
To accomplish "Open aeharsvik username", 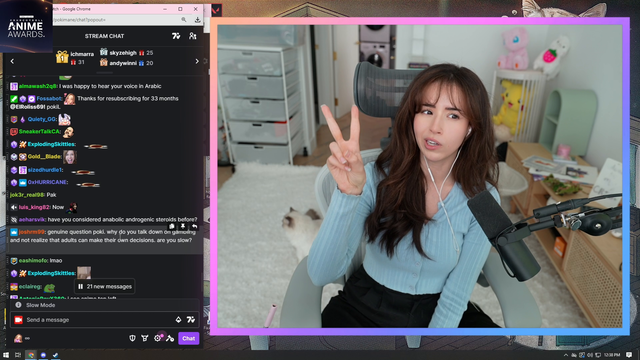I will (32, 220).
